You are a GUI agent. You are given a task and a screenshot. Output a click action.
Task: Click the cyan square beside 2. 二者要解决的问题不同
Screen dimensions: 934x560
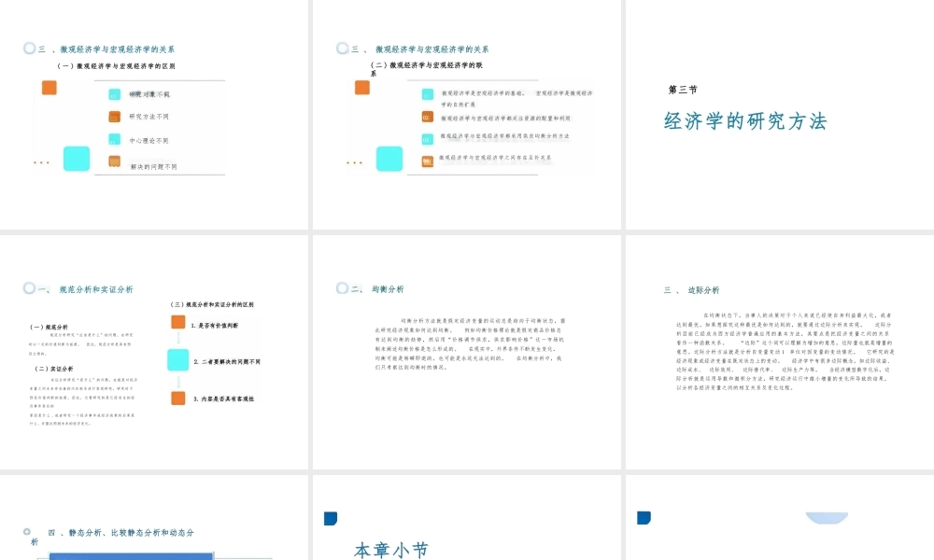(178, 360)
